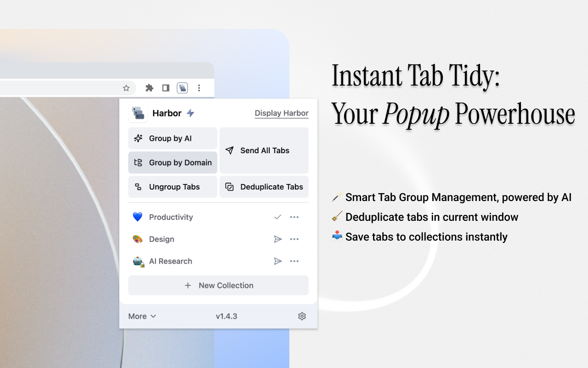Image resolution: width=588 pixels, height=368 pixels.
Task: Bookmark page with star icon
Action: 126,88
